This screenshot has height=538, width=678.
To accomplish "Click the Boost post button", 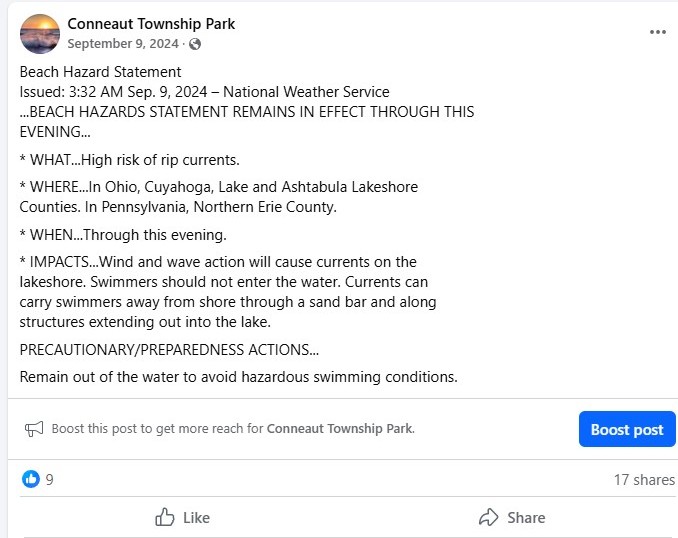I will (627, 429).
